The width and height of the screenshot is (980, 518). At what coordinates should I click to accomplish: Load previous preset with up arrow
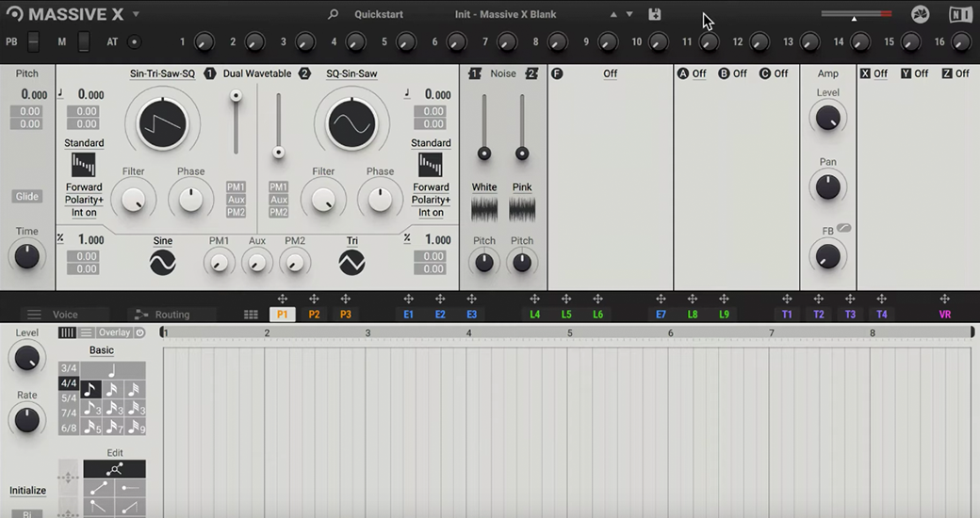613,14
